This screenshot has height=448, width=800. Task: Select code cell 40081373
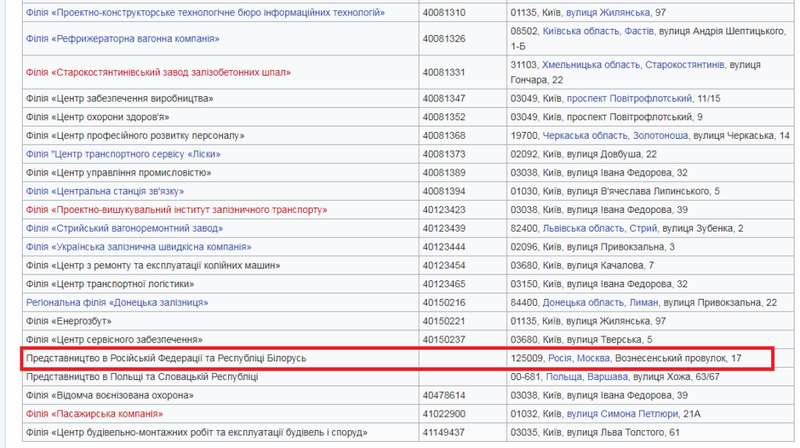pos(444,154)
